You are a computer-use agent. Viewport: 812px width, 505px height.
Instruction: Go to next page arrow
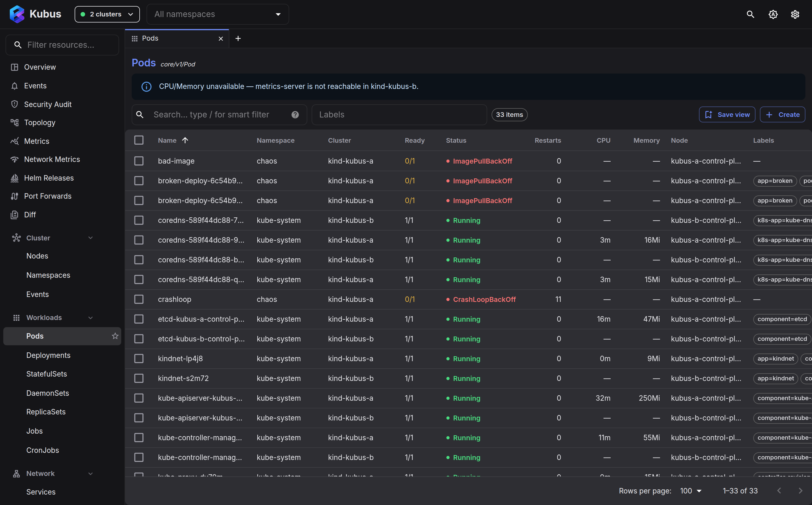(x=800, y=491)
